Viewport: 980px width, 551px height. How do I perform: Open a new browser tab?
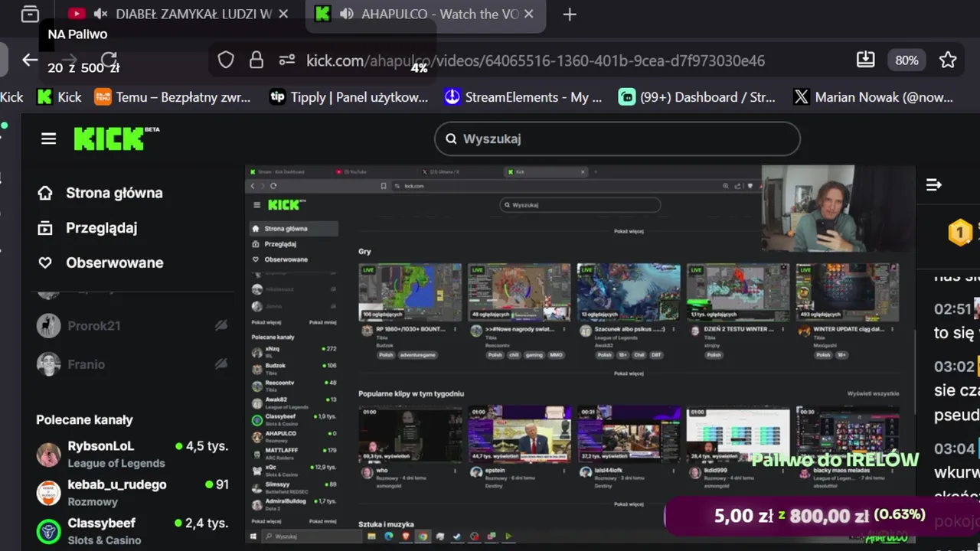pos(570,14)
